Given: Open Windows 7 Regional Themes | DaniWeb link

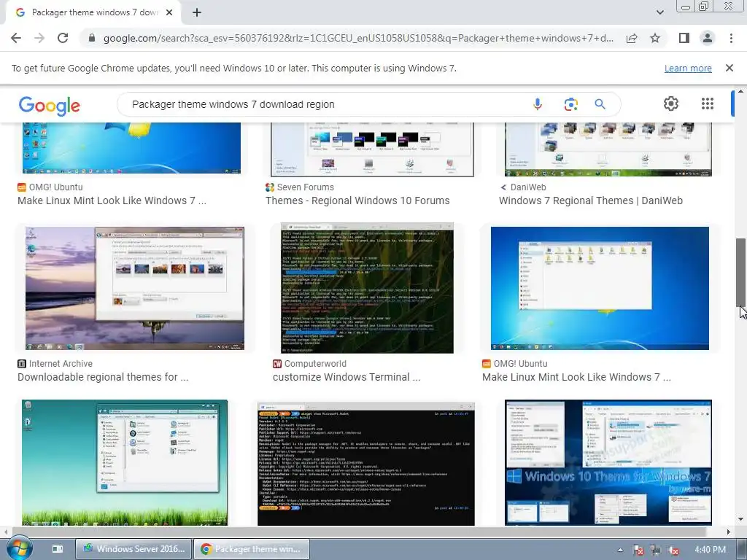Looking at the screenshot, I should (591, 201).
